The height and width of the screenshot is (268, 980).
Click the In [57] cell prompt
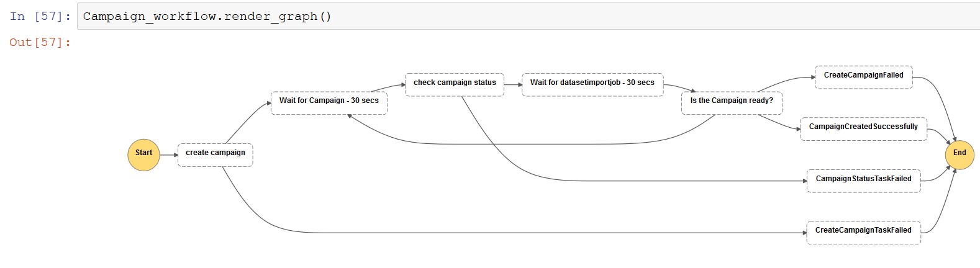40,16
